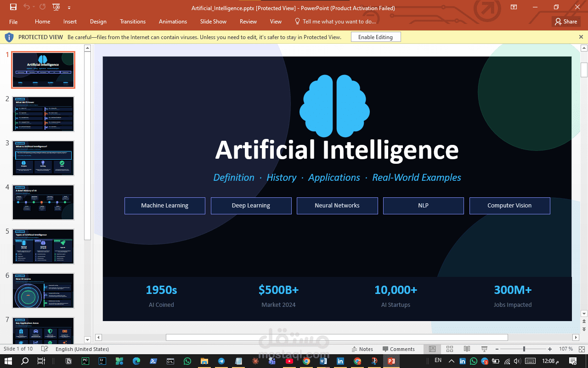
Task: Click the horizontal scrollbar right arrow
Action: (x=576, y=338)
